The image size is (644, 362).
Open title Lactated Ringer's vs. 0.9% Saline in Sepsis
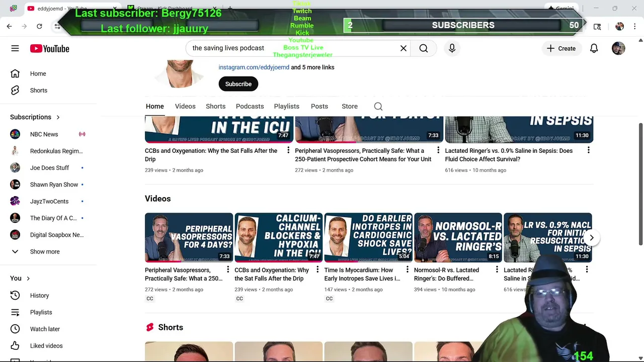click(509, 155)
